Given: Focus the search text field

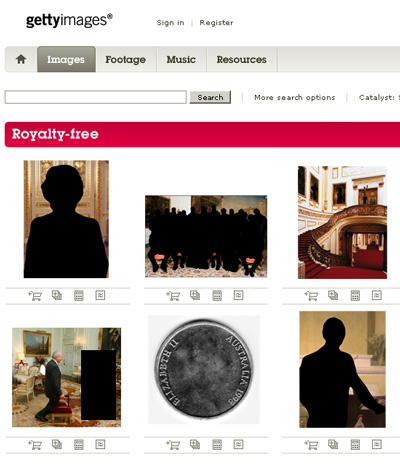Looking at the screenshot, I should tap(96, 97).
